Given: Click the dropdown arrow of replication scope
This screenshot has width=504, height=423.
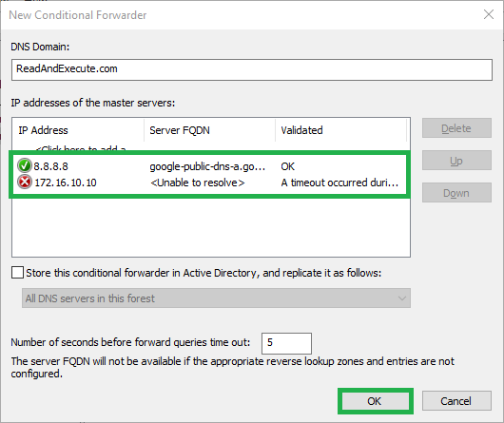Looking at the screenshot, I should (x=401, y=298).
